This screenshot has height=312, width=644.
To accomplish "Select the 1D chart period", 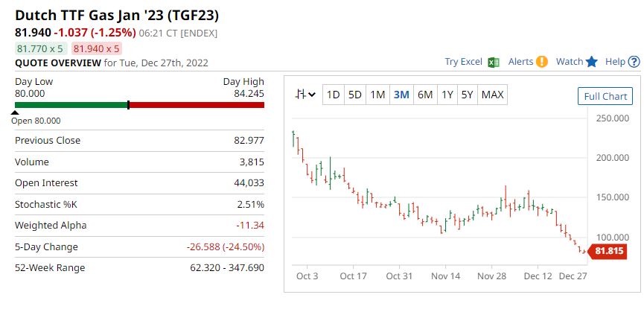I will point(334,95).
